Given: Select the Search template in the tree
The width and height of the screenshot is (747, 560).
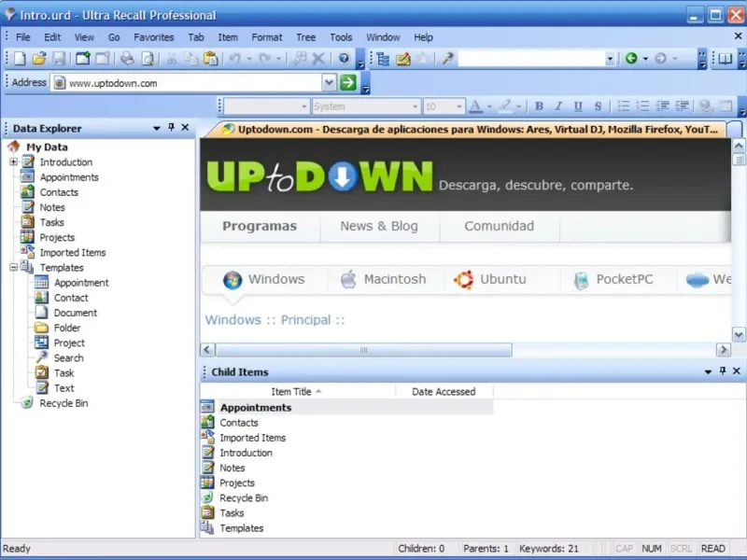Looking at the screenshot, I should click(x=68, y=358).
